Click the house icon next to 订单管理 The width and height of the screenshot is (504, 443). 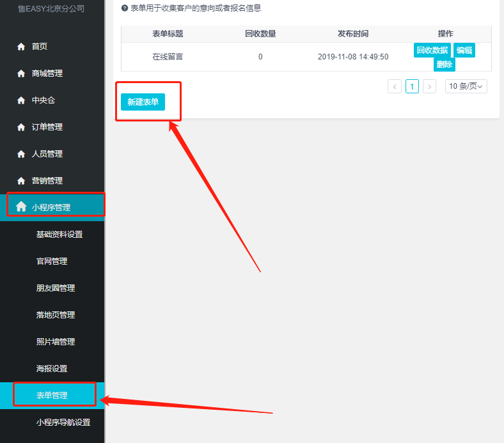click(x=21, y=127)
